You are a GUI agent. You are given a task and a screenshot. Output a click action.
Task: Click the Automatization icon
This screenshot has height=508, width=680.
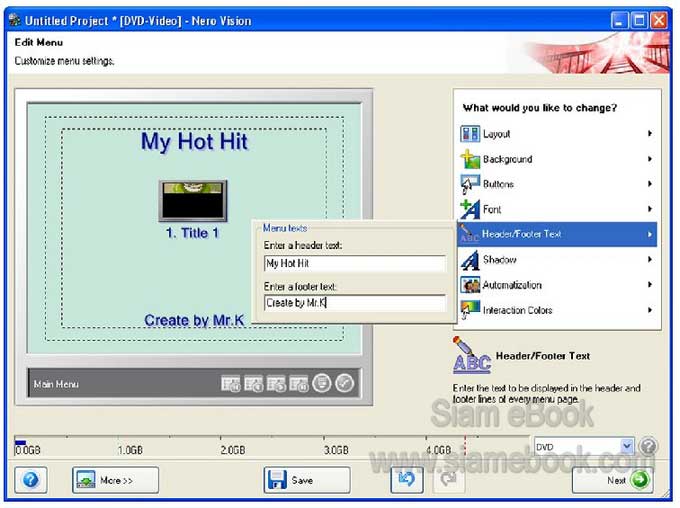(470, 285)
